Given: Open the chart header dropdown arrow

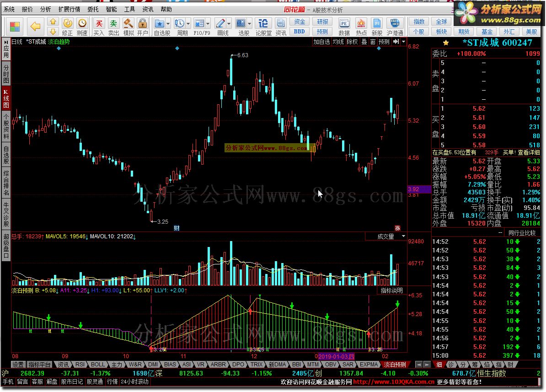Looking at the screenshot, I should tap(404, 42).
